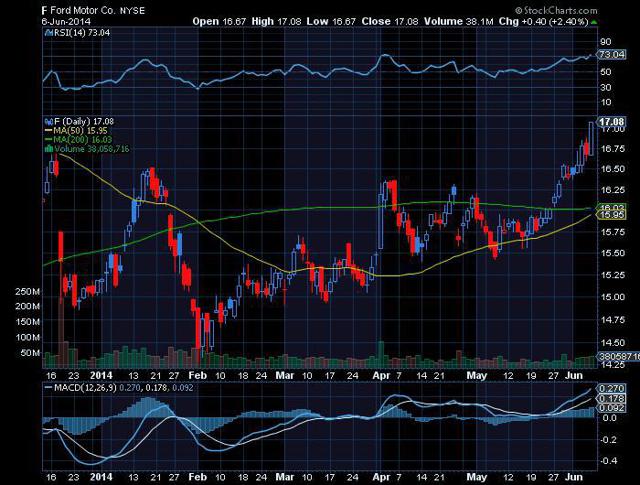Click the RSI(14) 73.04 legend label
This screenshot has width=640, height=485.
tap(82, 33)
